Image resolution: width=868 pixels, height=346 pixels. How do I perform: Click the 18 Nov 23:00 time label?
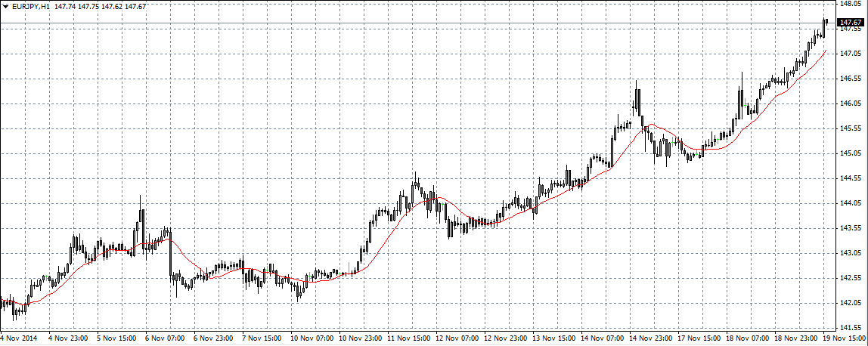point(795,338)
